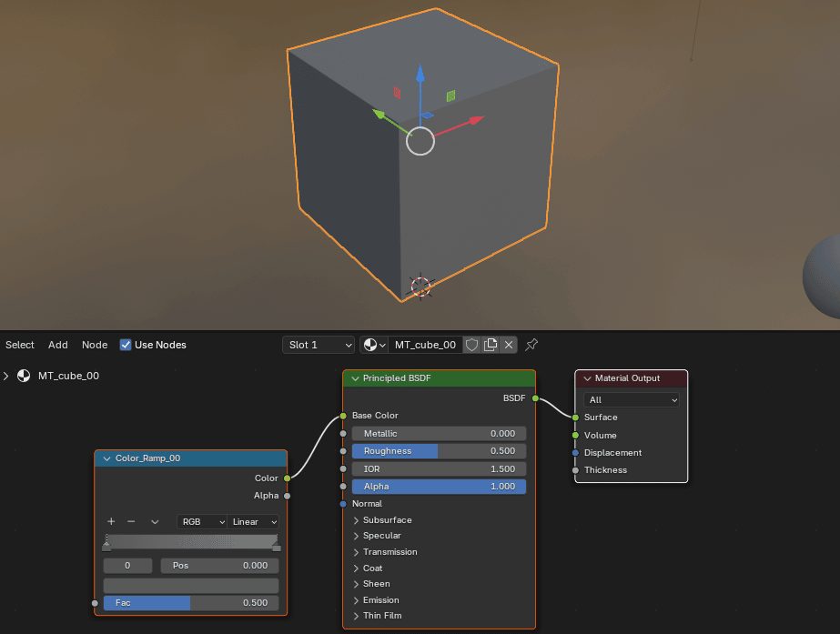Adjust the Alpha slider in Principled BSDF
840x634 pixels.
439,487
